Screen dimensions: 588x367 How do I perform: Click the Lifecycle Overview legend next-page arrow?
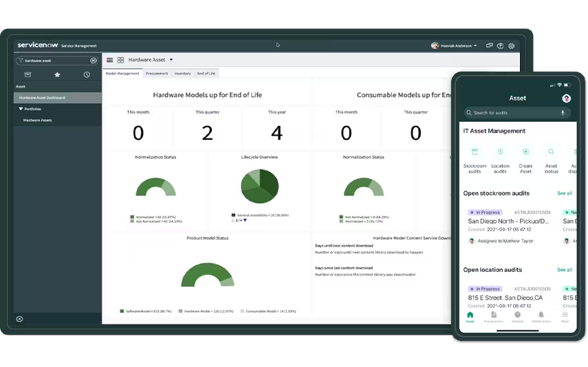coord(245,220)
